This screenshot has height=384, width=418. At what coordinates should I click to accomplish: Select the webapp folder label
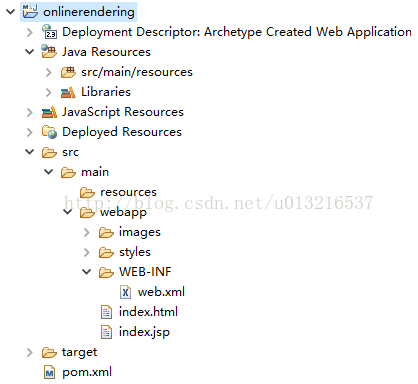pos(123,212)
